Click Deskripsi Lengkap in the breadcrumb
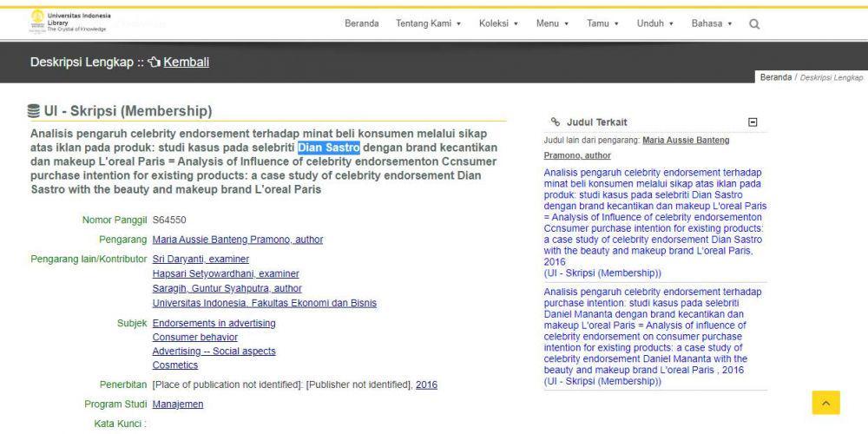The width and height of the screenshot is (868, 434). 832,77
